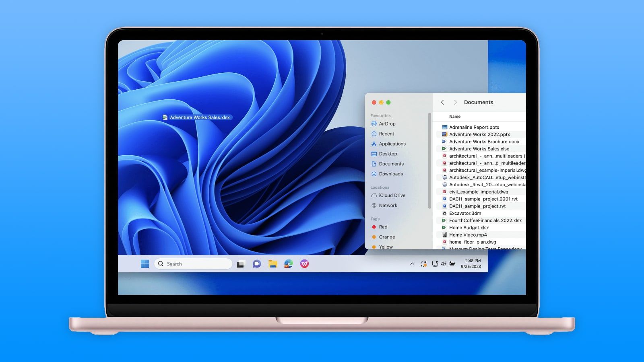Select Recent in the Favourites sidebar
Screen dimensions: 644x362
click(386, 134)
